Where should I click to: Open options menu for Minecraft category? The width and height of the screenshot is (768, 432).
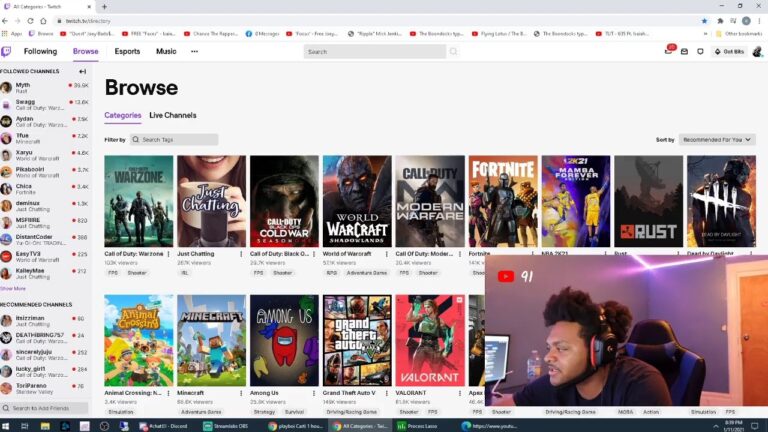pyautogui.click(x=241, y=393)
